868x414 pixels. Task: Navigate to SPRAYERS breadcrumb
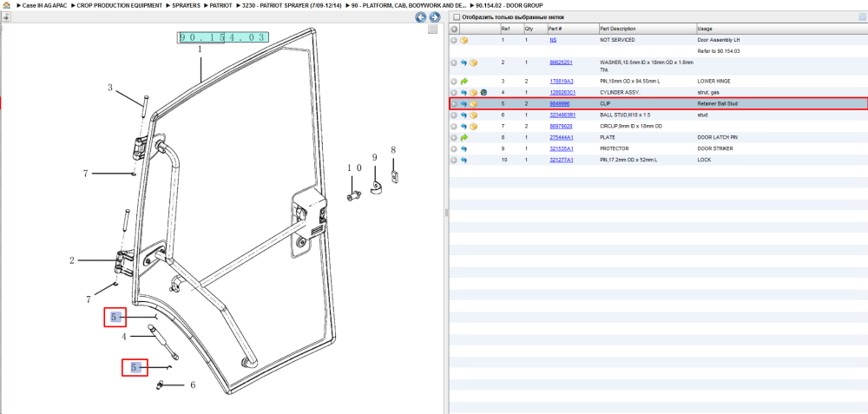pyautogui.click(x=187, y=5)
